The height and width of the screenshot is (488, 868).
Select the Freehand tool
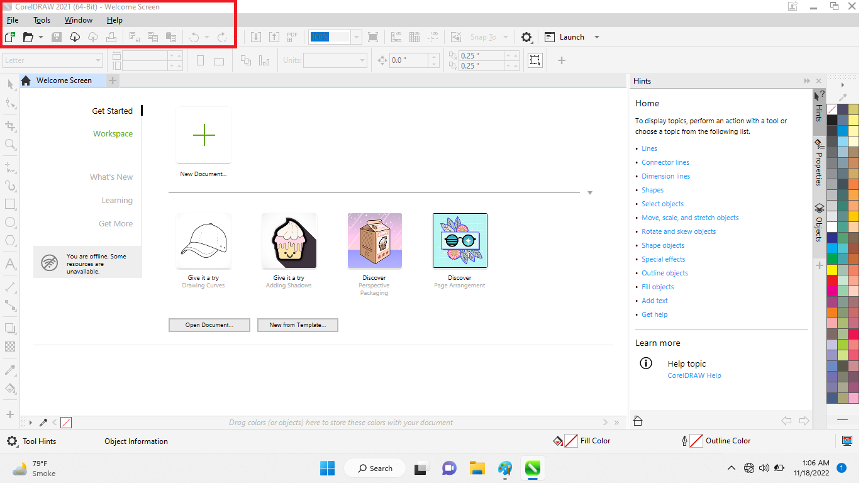pyautogui.click(x=10, y=168)
